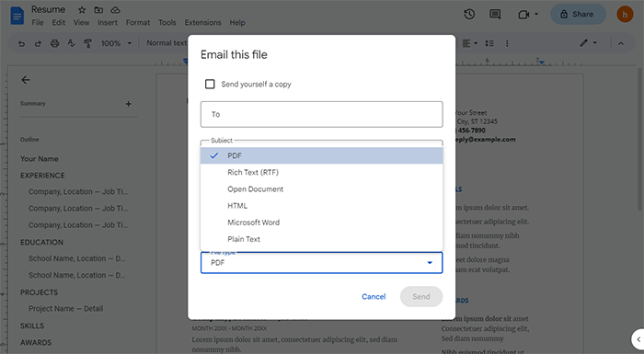Open version history clock icon
Image resolution: width=644 pixels, height=354 pixels.
point(469,15)
